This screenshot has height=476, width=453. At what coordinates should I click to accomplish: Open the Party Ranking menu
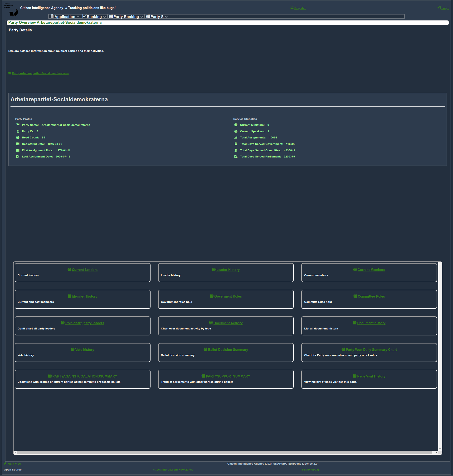click(x=126, y=17)
